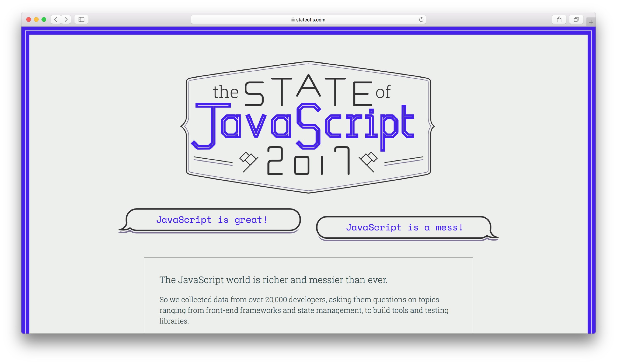
Task: Enter full screen with the green button
Action: [x=44, y=20]
